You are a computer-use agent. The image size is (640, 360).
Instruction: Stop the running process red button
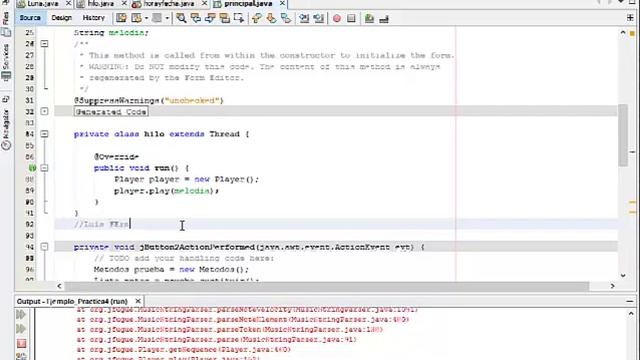tap(21, 343)
